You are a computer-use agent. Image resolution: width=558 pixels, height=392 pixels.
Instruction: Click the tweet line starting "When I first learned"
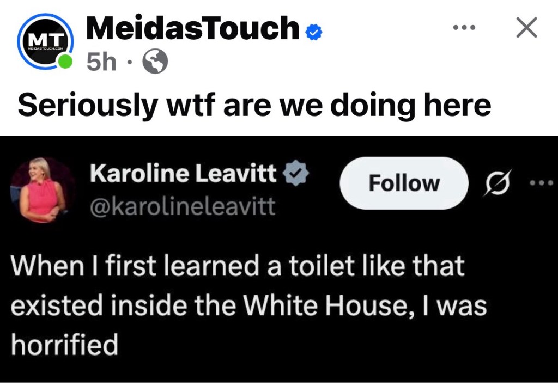click(237, 267)
